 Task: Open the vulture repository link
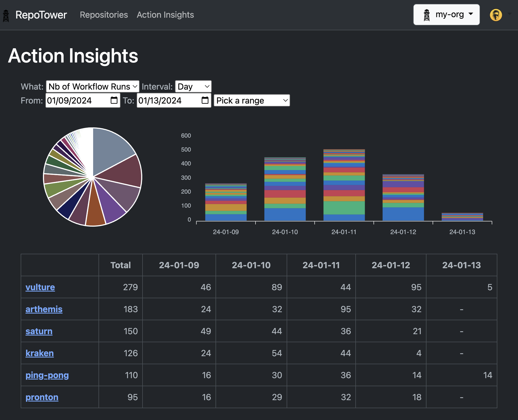pyautogui.click(x=40, y=287)
